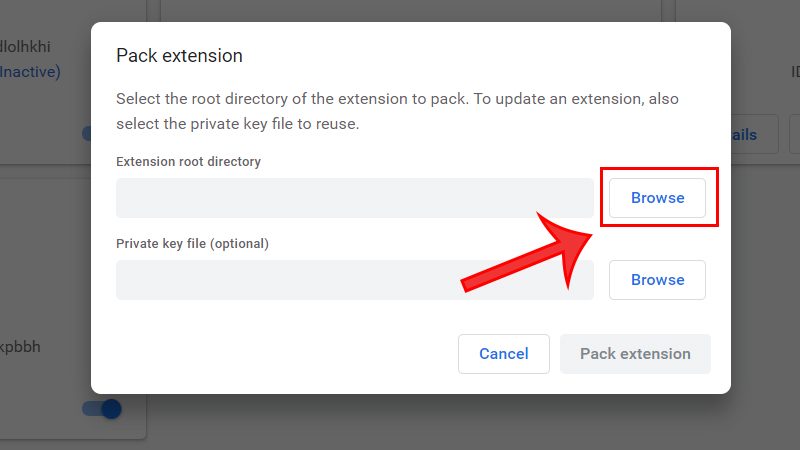
Task: Click the "ID" text at right edge
Action: 796,72
